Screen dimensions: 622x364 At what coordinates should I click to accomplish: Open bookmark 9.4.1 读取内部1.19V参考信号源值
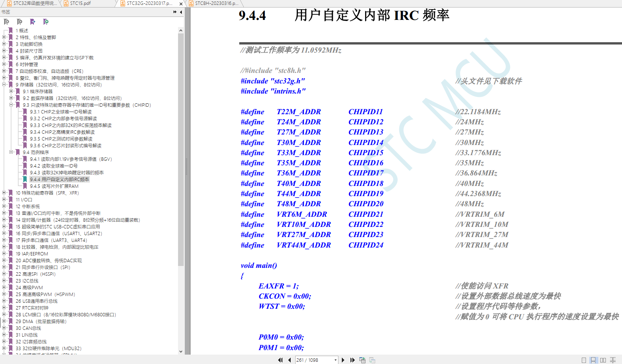[x=71, y=159]
